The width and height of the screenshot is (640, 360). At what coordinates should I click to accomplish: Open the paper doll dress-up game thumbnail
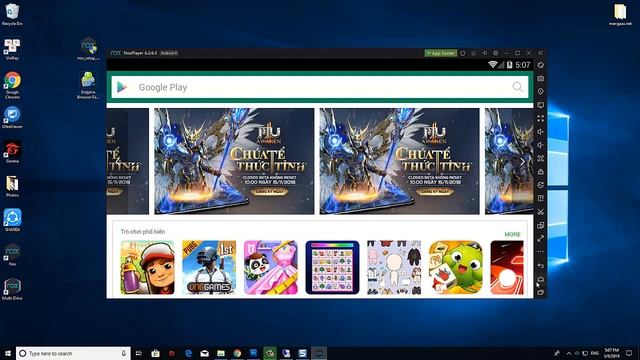(394, 267)
